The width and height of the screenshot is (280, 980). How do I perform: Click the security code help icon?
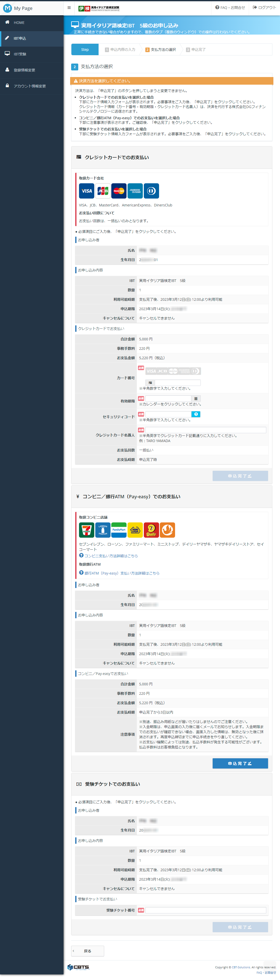[x=196, y=414]
